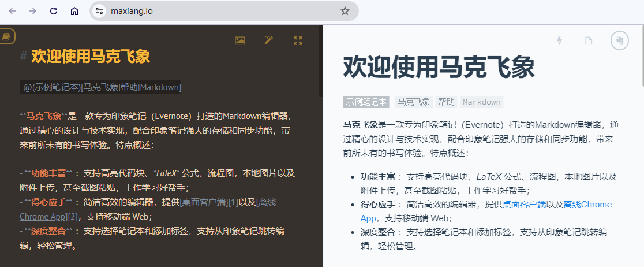Insert image using editor picture icon

(240, 40)
